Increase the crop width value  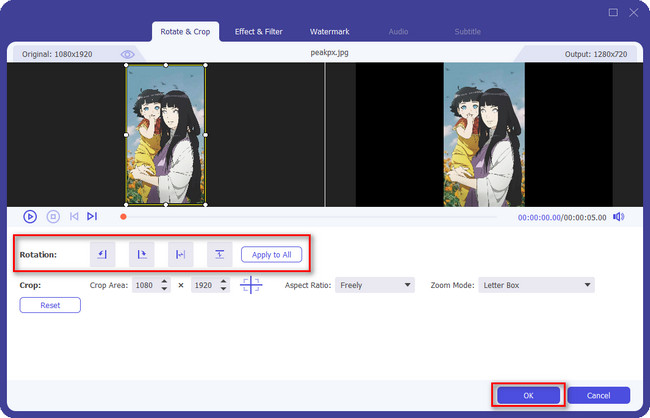(x=165, y=282)
